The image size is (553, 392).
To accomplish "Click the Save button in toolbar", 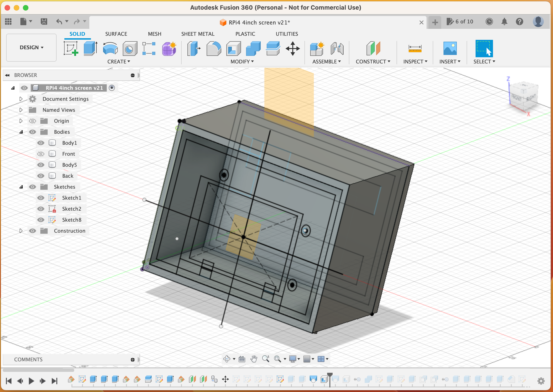I will [44, 22].
